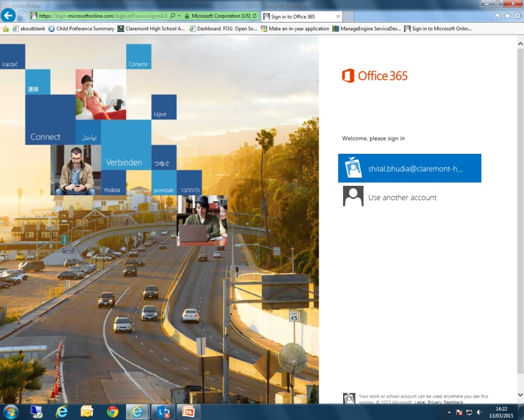Click the photo of man in hat with laptop

[202, 220]
